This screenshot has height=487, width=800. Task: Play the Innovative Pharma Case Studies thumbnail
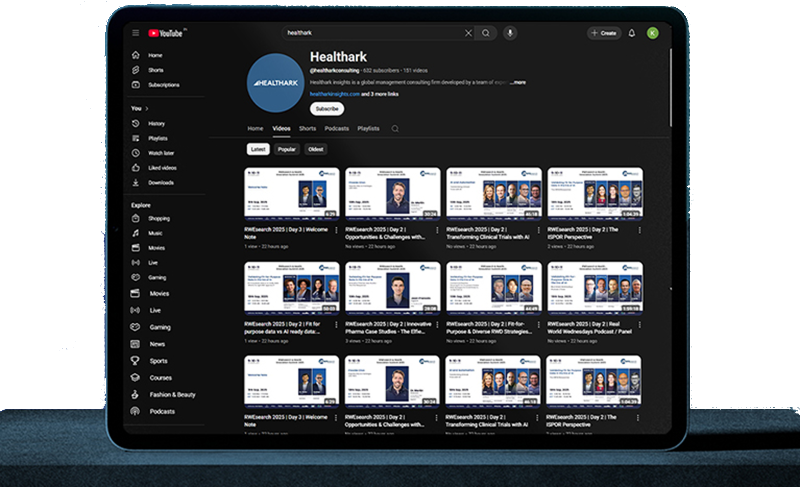pyautogui.click(x=392, y=288)
